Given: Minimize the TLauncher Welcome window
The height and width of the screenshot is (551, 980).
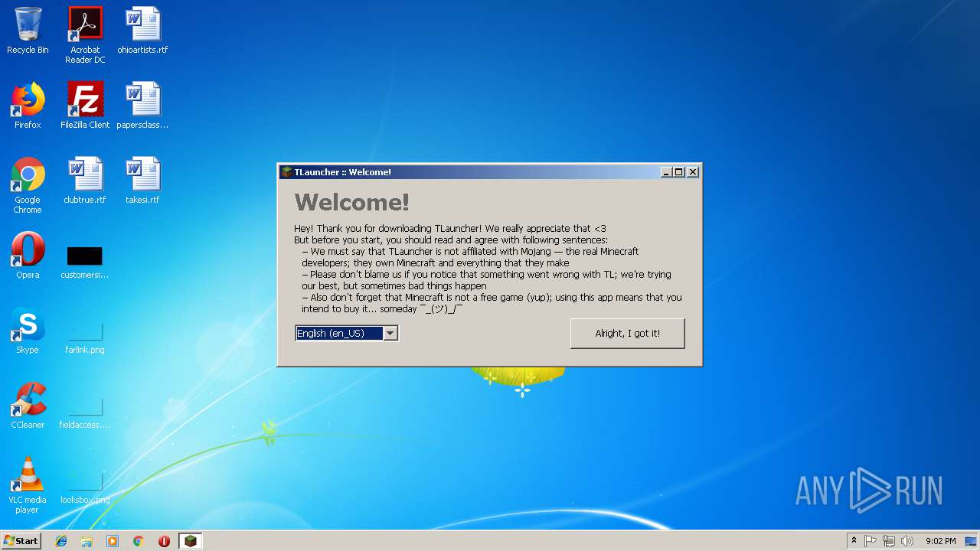Looking at the screenshot, I should pyautogui.click(x=666, y=172).
